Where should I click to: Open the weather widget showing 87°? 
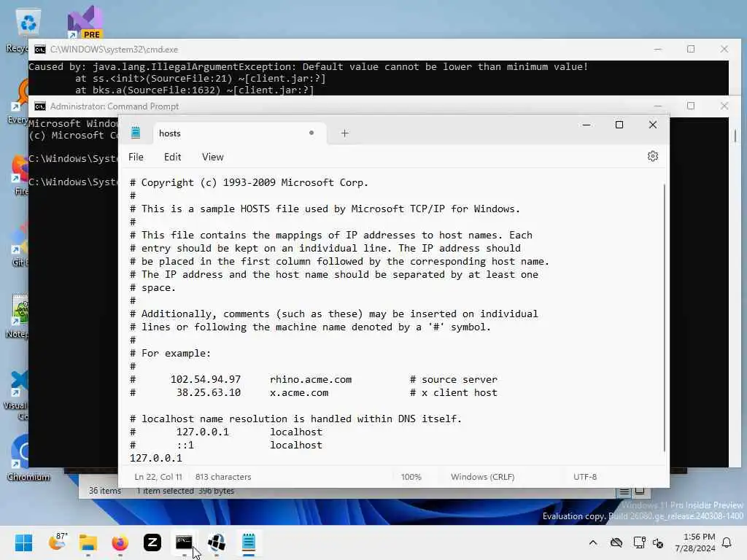click(58, 542)
